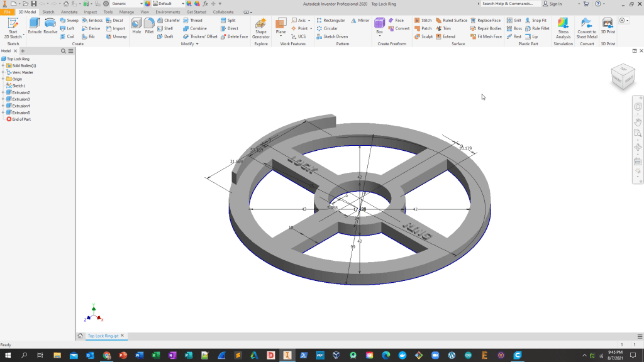Expand the Origin folder in browser
This screenshot has width=644, height=362.
[x=3, y=79]
